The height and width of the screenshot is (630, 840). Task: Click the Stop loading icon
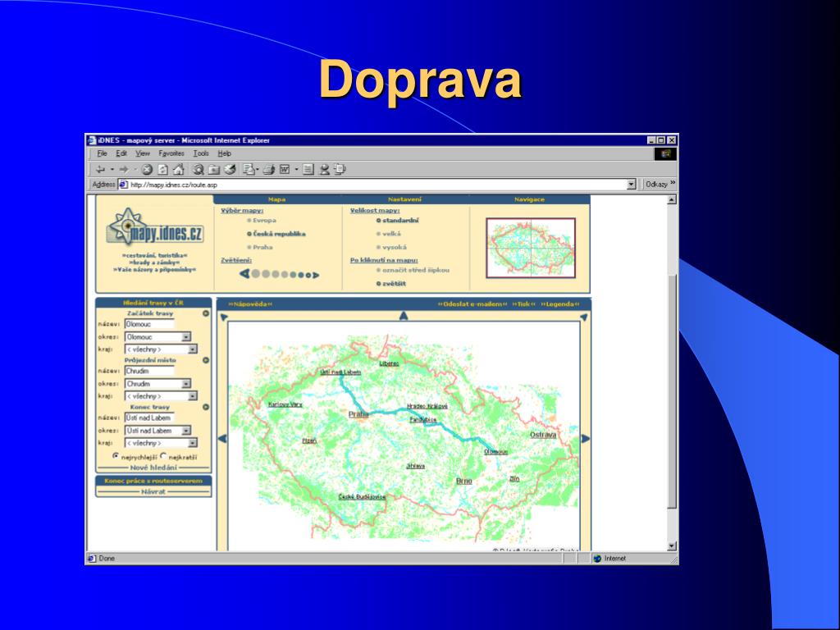(147, 170)
